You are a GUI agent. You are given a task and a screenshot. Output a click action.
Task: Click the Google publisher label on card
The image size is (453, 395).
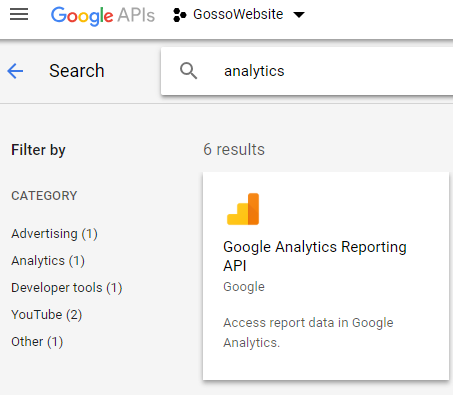click(x=244, y=287)
